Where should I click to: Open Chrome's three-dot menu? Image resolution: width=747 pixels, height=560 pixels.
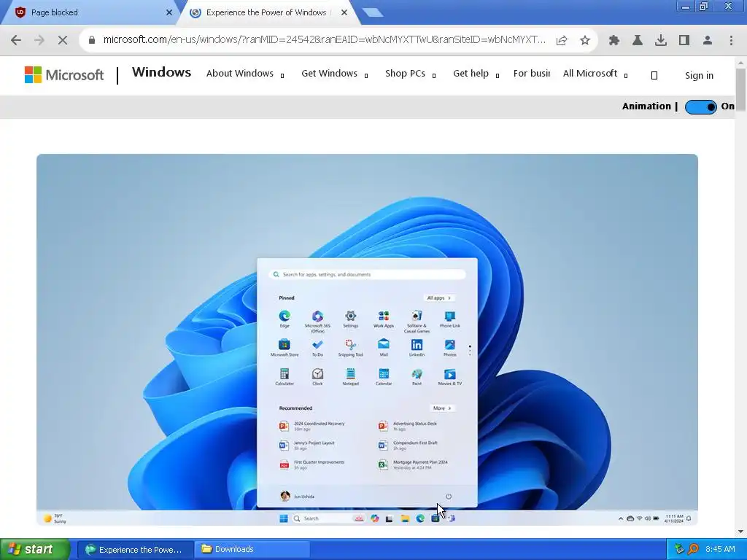(731, 41)
